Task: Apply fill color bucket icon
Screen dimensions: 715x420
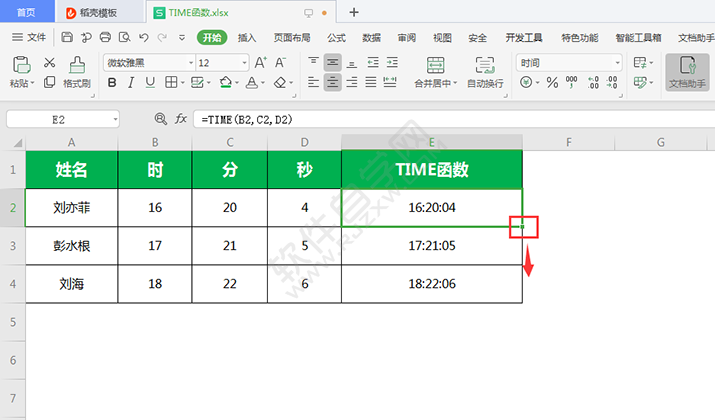Action: point(225,83)
